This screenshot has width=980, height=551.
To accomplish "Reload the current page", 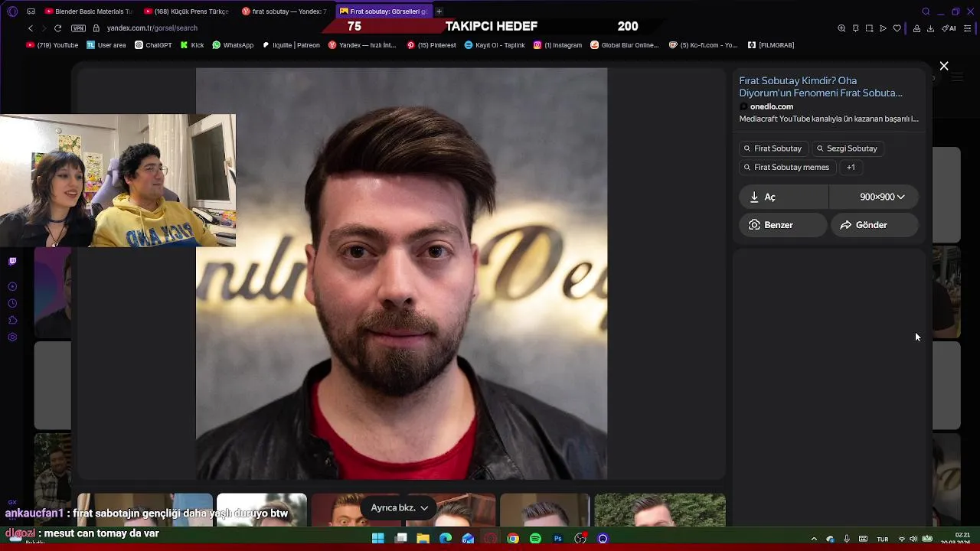I will (x=57, y=28).
